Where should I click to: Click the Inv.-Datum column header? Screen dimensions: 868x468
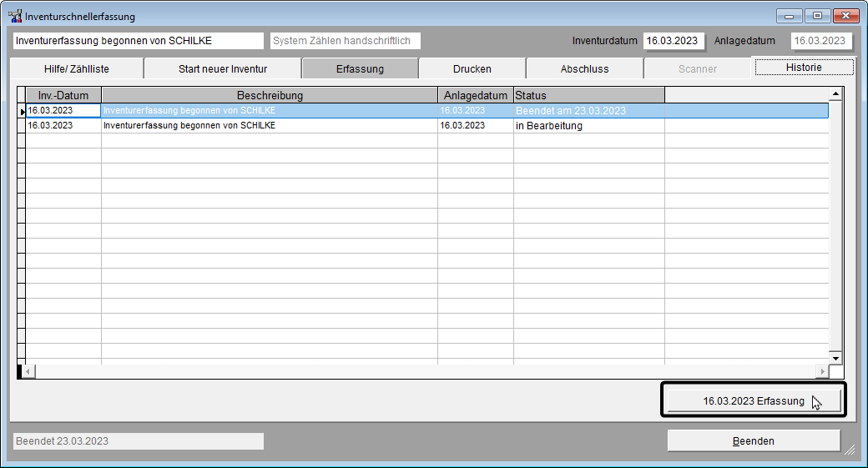[63, 95]
